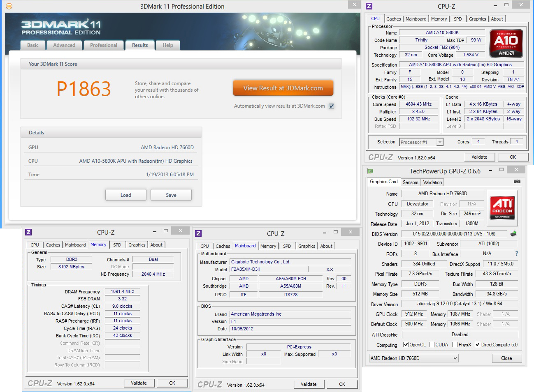The image size is (534, 392).
Task: Click the ATI Radeon Graphics logo
Action: pyautogui.click(x=502, y=208)
